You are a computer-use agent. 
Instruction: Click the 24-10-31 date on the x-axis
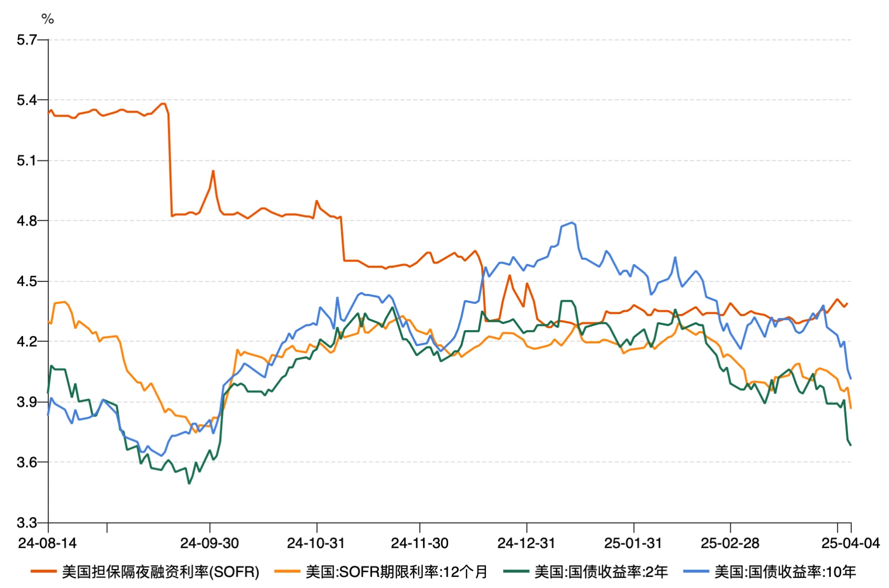coord(316,543)
